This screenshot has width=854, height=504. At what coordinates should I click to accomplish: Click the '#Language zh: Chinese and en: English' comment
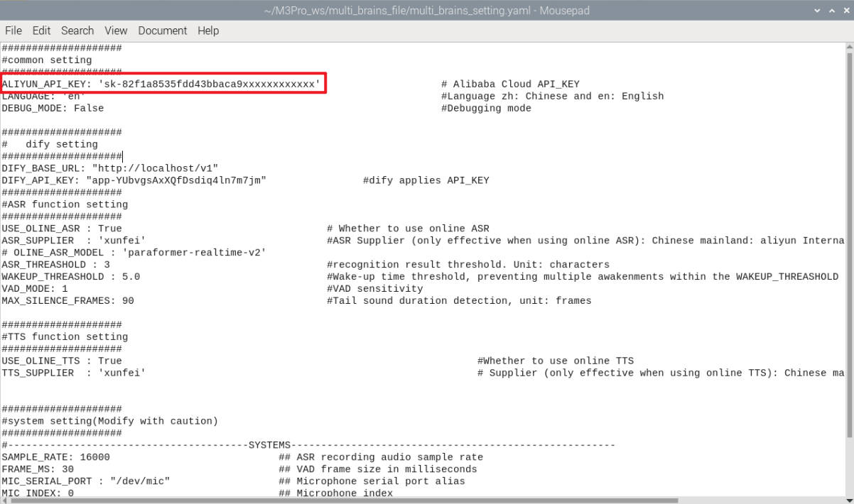tap(552, 96)
